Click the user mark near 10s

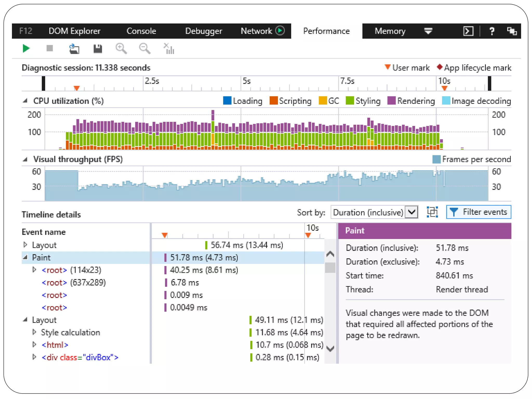pos(444,88)
